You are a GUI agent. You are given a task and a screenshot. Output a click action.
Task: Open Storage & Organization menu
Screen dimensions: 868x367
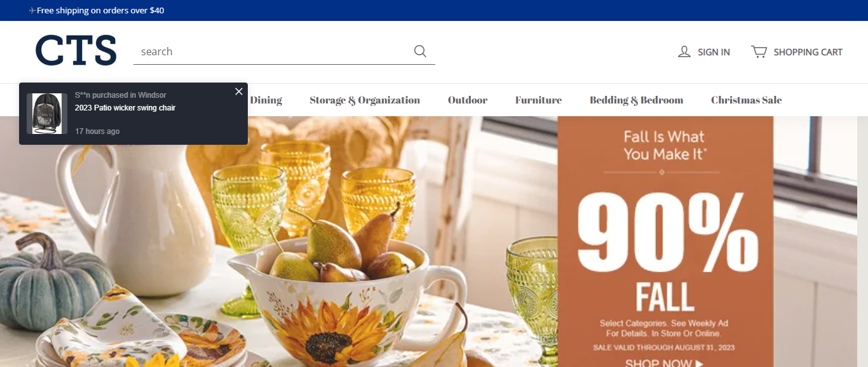tap(365, 100)
